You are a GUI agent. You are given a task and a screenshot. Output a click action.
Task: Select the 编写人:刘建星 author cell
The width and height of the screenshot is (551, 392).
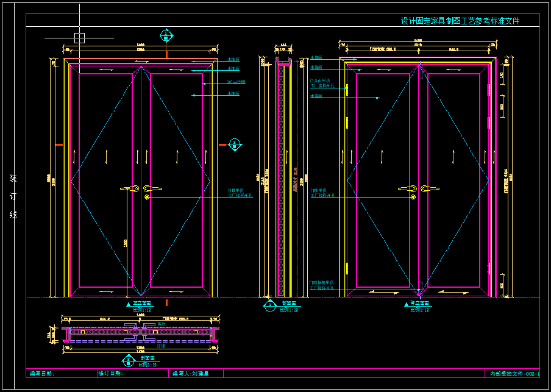(x=191, y=373)
